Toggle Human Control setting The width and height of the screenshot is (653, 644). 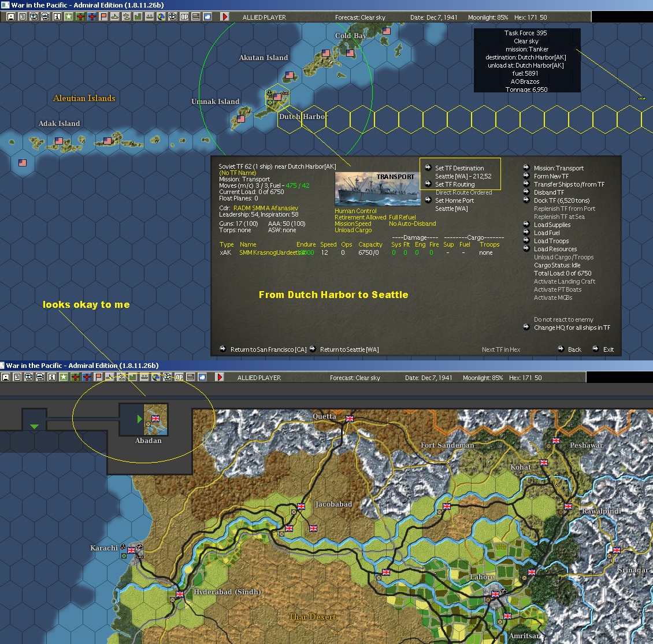[x=355, y=211]
